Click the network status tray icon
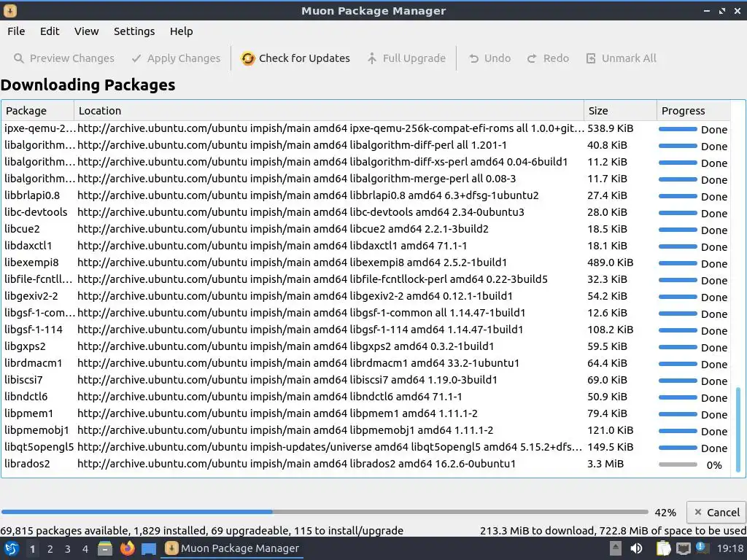The height and width of the screenshot is (560, 747). point(683,549)
